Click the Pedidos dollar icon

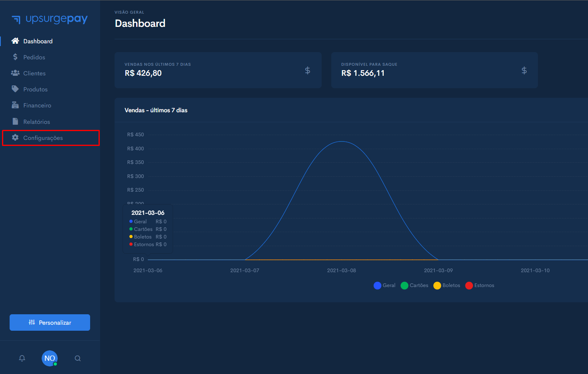[15, 57]
